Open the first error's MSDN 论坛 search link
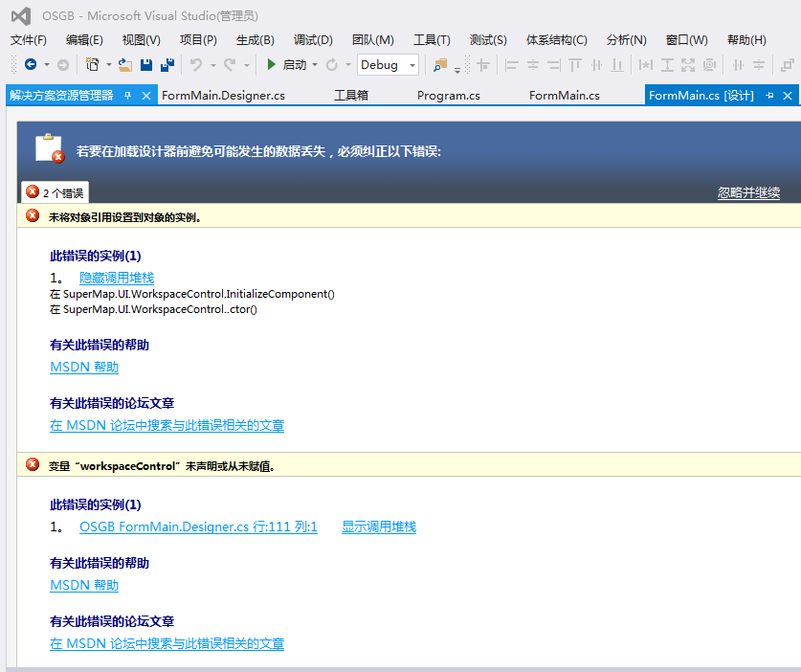This screenshot has height=672, width=801. tap(167, 425)
